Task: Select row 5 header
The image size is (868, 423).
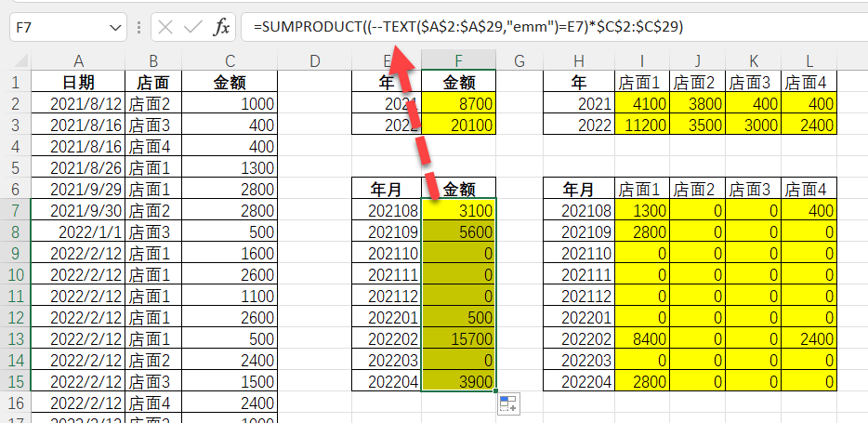Action: point(16,167)
